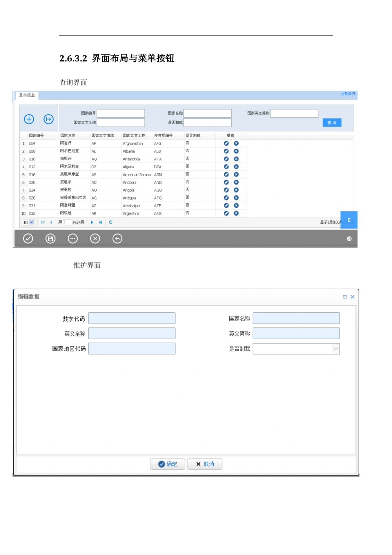
Task: Delete the Argentina row using X icon
Action: tap(236, 213)
